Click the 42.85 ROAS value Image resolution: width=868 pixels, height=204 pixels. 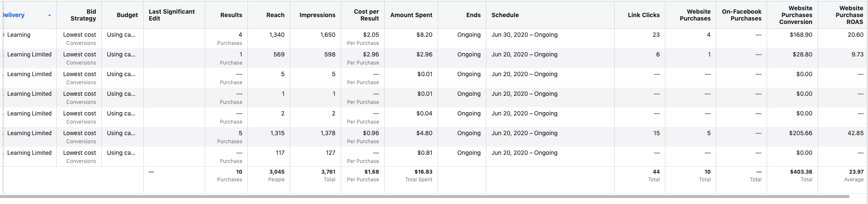pos(855,133)
